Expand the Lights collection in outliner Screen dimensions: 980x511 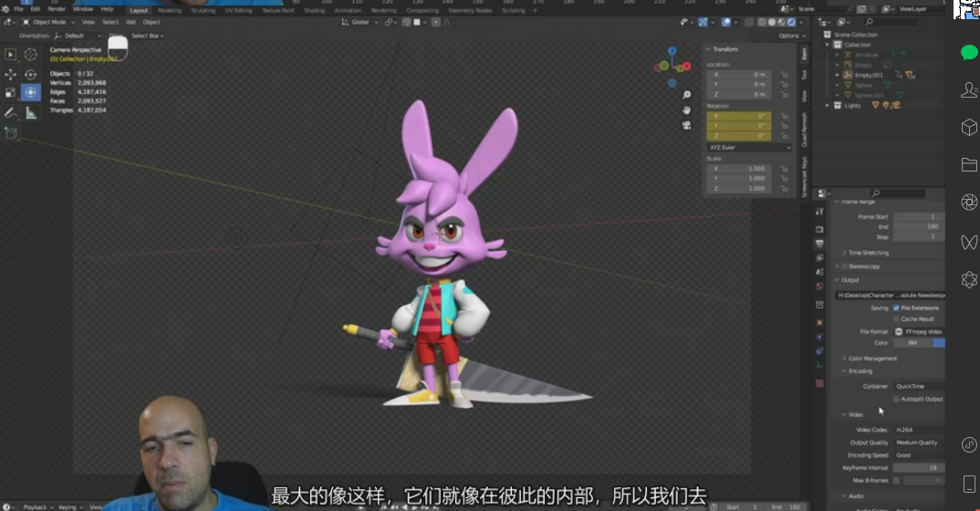click(828, 106)
